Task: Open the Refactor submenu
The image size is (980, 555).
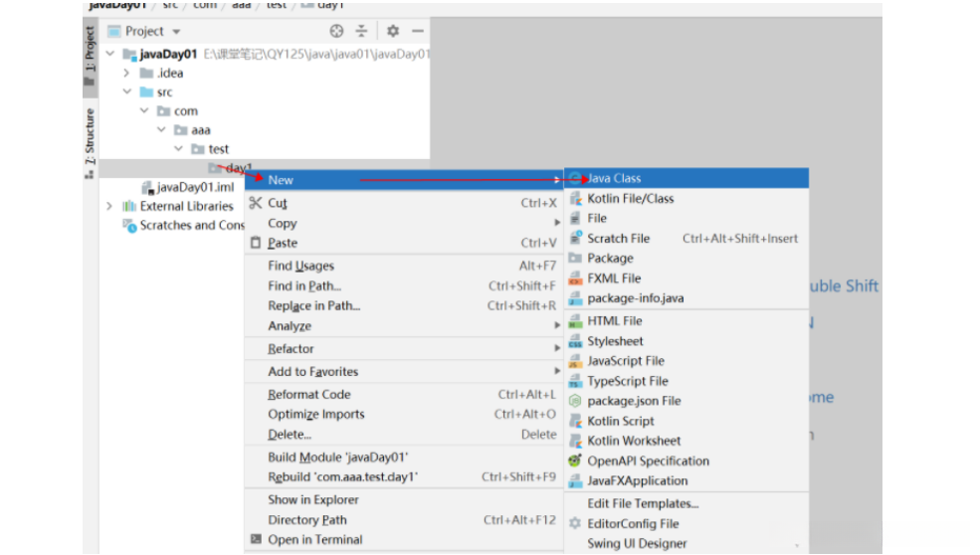Action: tap(404, 349)
